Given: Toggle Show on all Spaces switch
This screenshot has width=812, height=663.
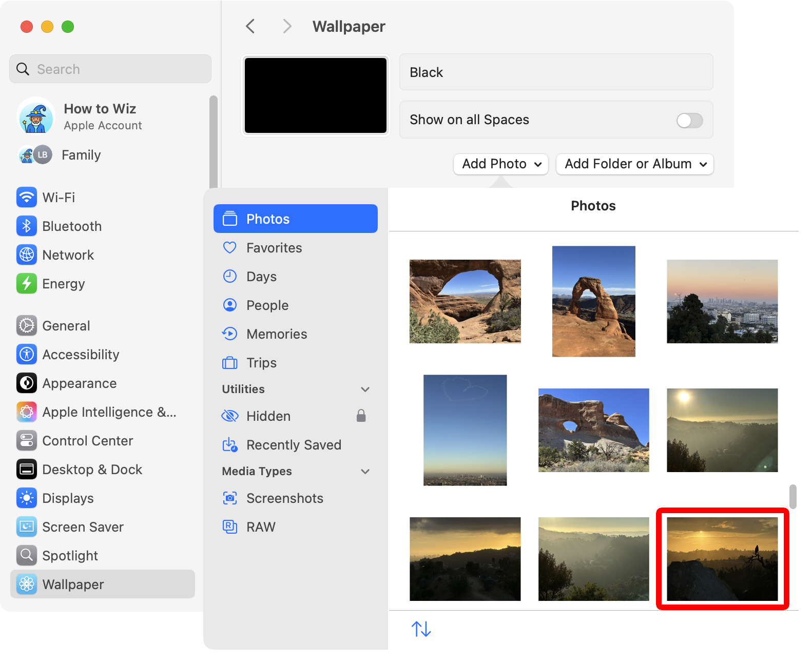Looking at the screenshot, I should [689, 120].
